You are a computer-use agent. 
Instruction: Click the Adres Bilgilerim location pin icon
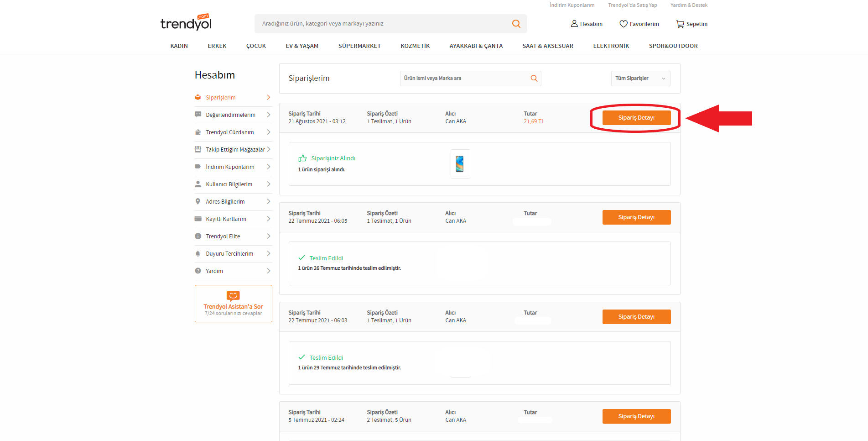coord(198,201)
